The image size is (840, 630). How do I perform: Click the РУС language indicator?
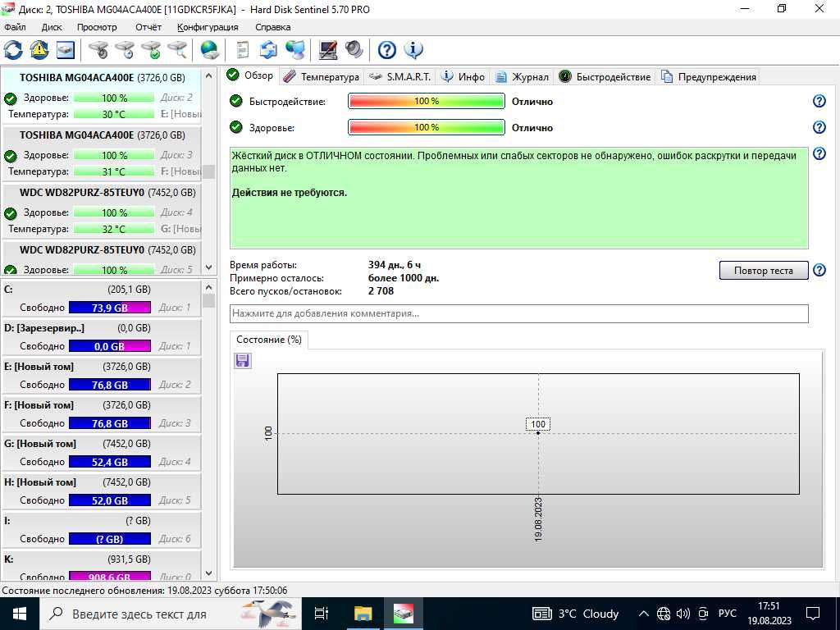pyautogui.click(x=727, y=614)
